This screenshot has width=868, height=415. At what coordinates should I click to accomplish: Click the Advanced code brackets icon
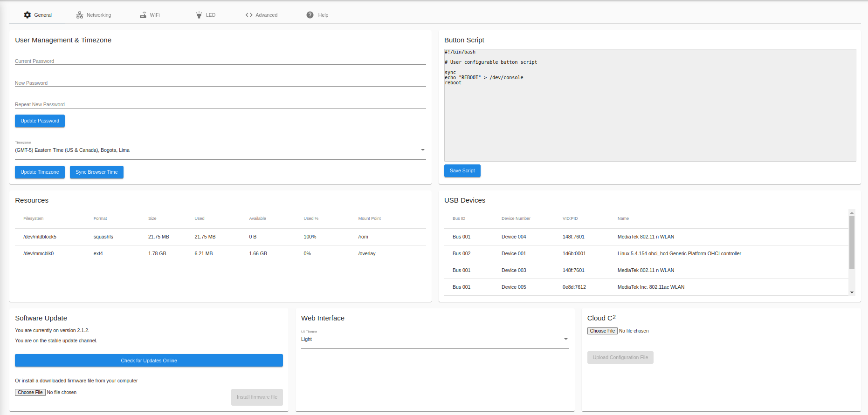249,15
